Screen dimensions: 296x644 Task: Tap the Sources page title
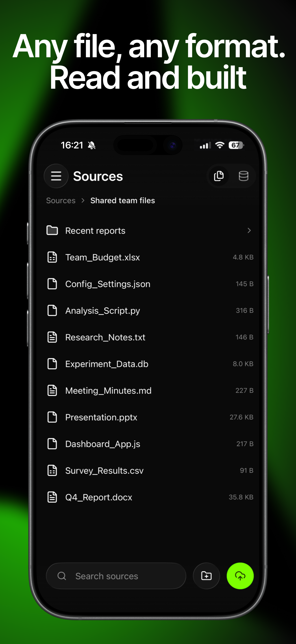(x=98, y=176)
